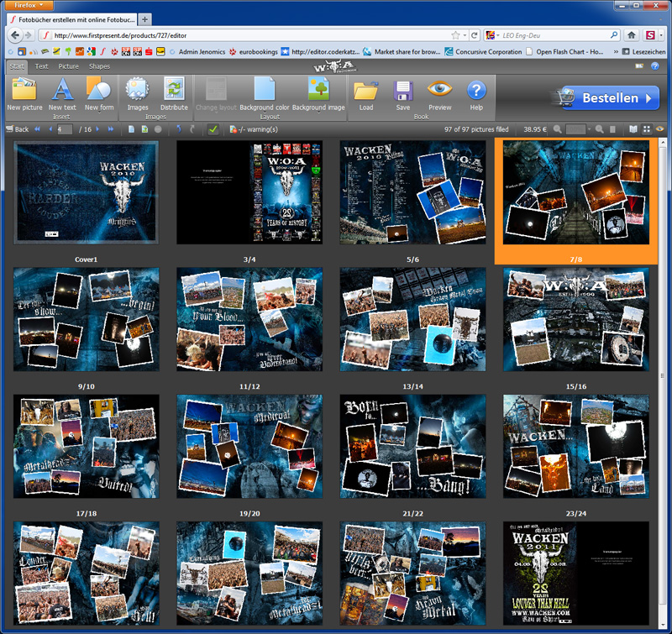
Task: Select the Fotobücher erstellen browser tab
Action: click(73, 19)
